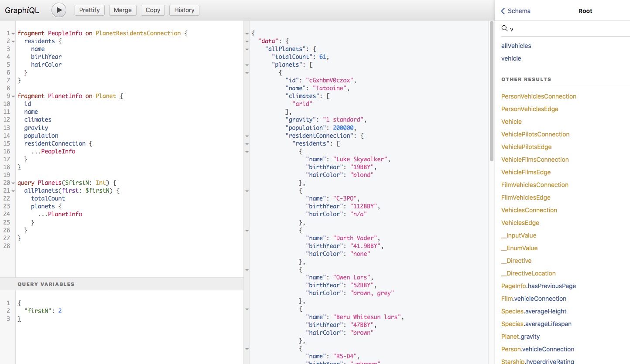
Task: Click the Merge button
Action: (123, 10)
